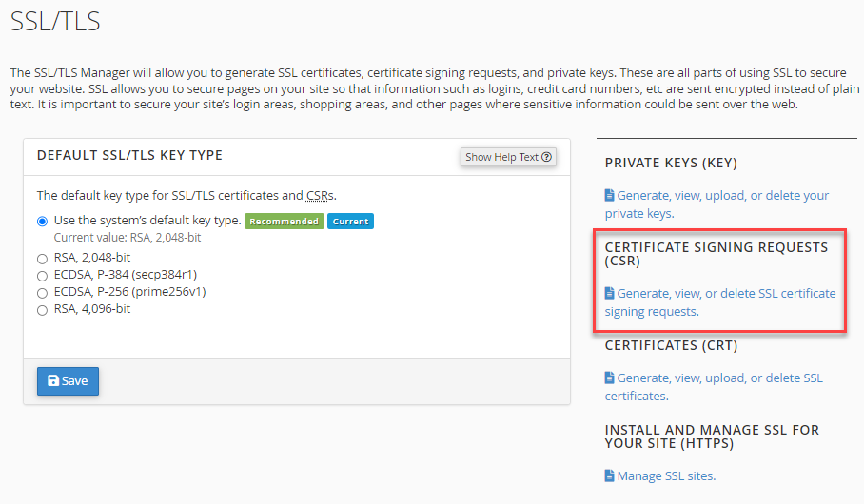Viewport: 864px width, 504px height.
Task: Click the green Recommended badge
Action: point(284,222)
